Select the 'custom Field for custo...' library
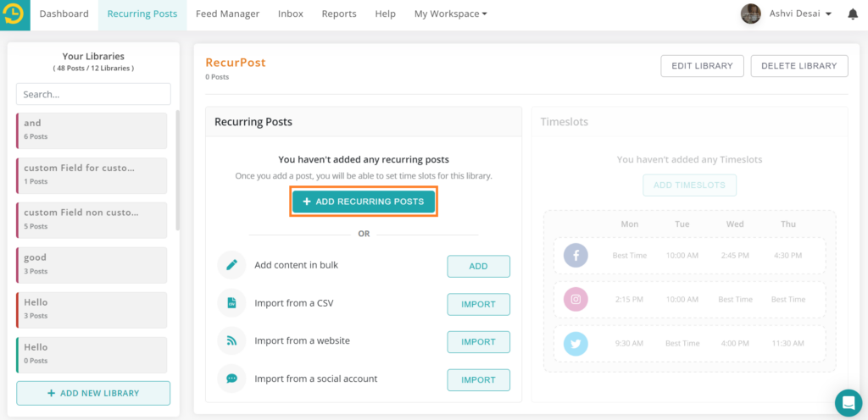 [x=92, y=176]
